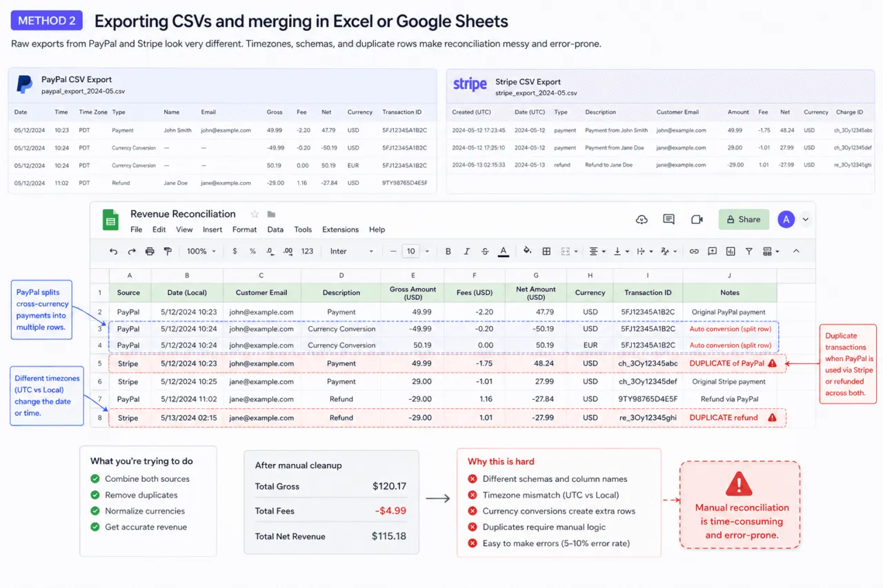Image resolution: width=883 pixels, height=588 pixels.
Task: Toggle italic formatting
Action: coord(466,252)
